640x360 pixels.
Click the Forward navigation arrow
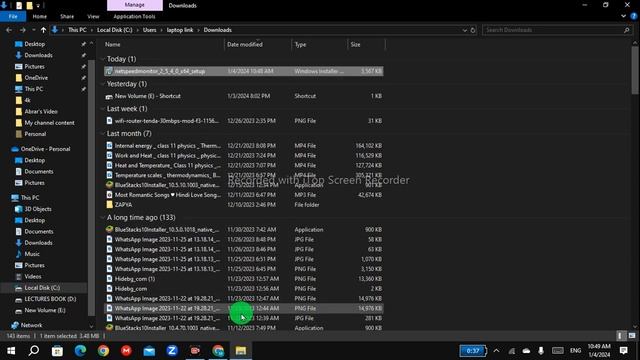point(22,30)
